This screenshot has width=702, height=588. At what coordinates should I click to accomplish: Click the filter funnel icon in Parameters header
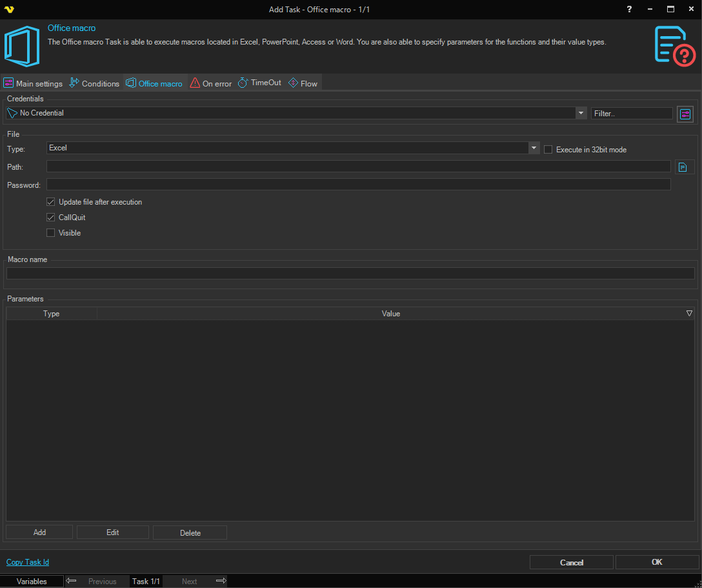click(x=689, y=314)
